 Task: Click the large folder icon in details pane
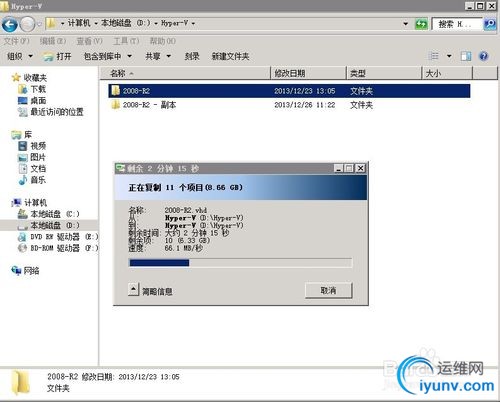(21, 382)
